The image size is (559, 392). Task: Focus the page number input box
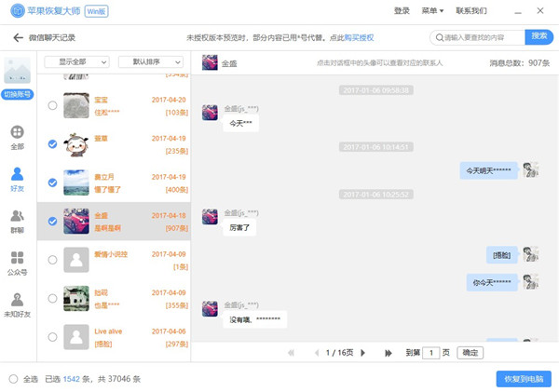431,353
